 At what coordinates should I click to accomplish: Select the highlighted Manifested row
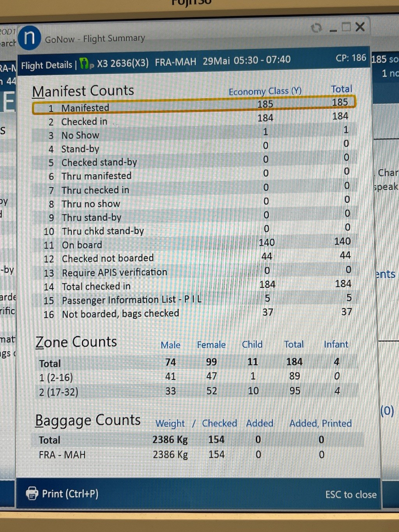pos(194,106)
